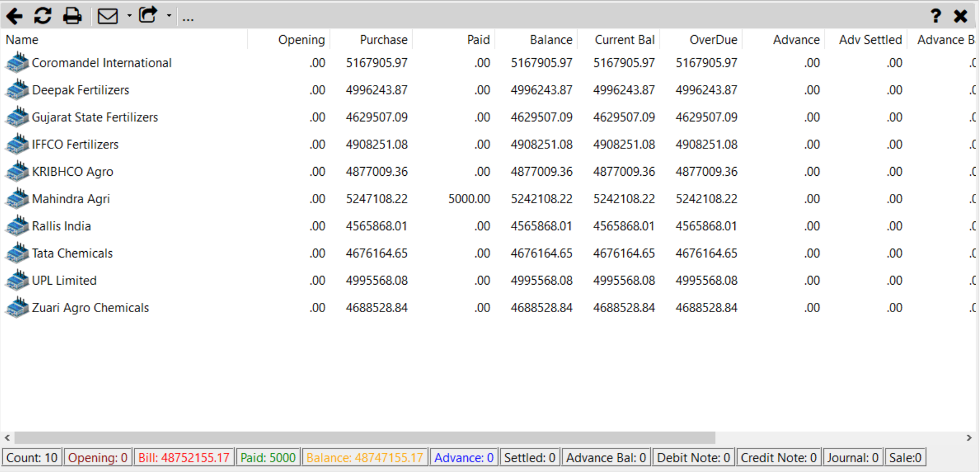The image size is (980, 472).
Task: Click the IFFCO Fertilizers factory icon
Action: pos(17,143)
